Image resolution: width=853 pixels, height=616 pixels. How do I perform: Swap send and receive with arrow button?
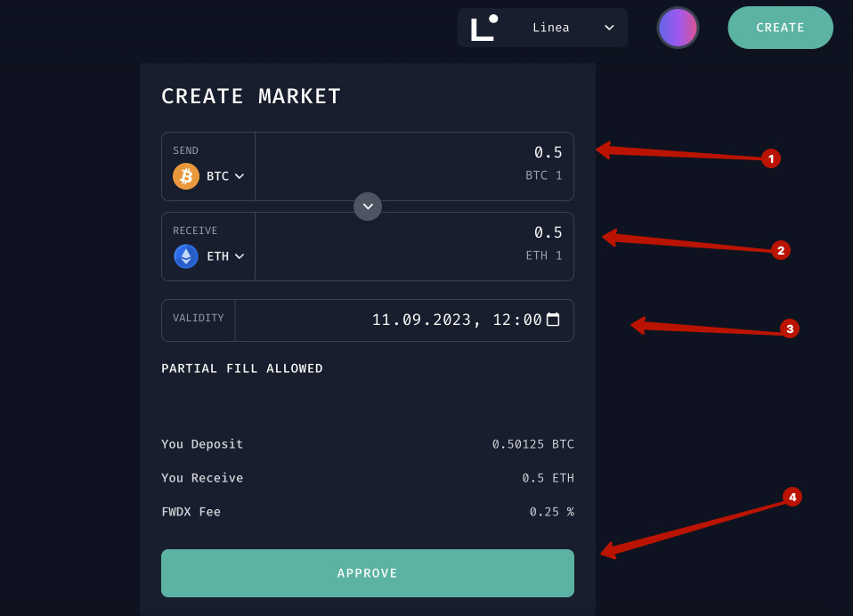[x=368, y=207]
